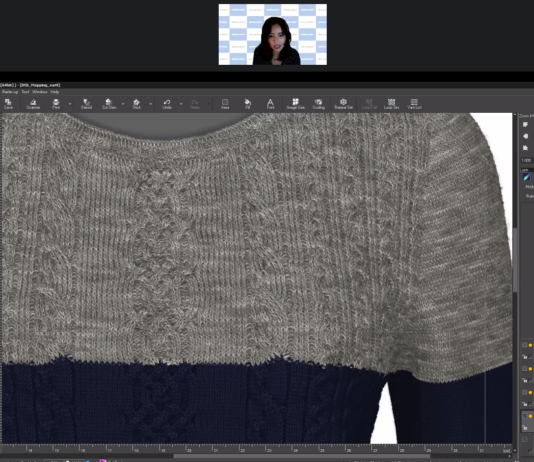Viewport: 534px width, 462px height.
Task: Expand the Stick dropdown arrow
Action: click(x=151, y=104)
